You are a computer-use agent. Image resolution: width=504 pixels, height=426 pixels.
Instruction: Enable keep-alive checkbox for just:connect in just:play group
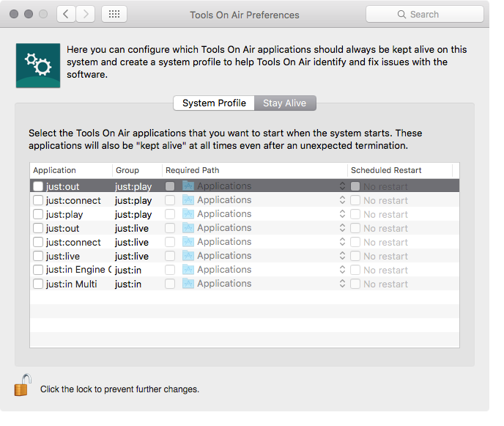pyautogui.click(x=38, y=200)
